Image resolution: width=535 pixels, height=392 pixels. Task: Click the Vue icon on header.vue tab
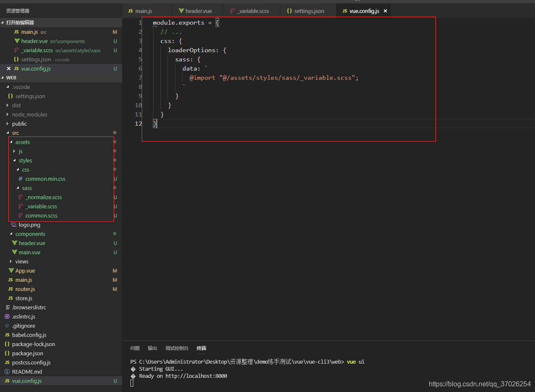pyautogui.click(x=181, y=11)
